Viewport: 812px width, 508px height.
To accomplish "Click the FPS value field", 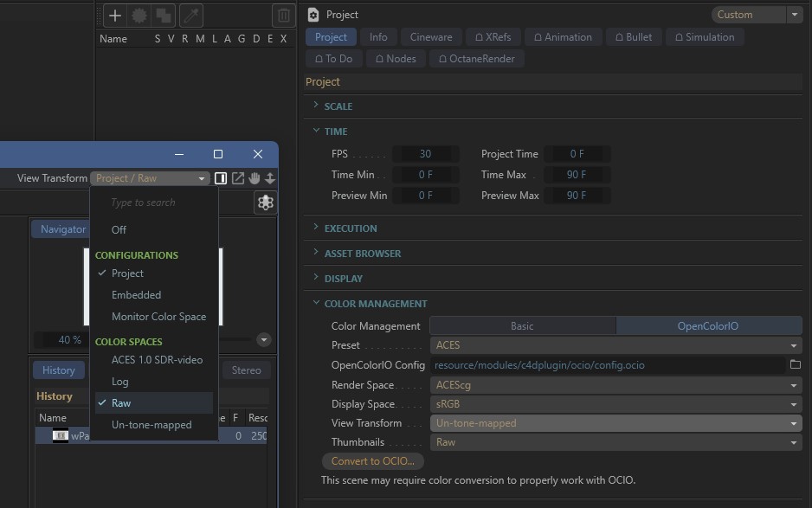I will tap(425, 154).
